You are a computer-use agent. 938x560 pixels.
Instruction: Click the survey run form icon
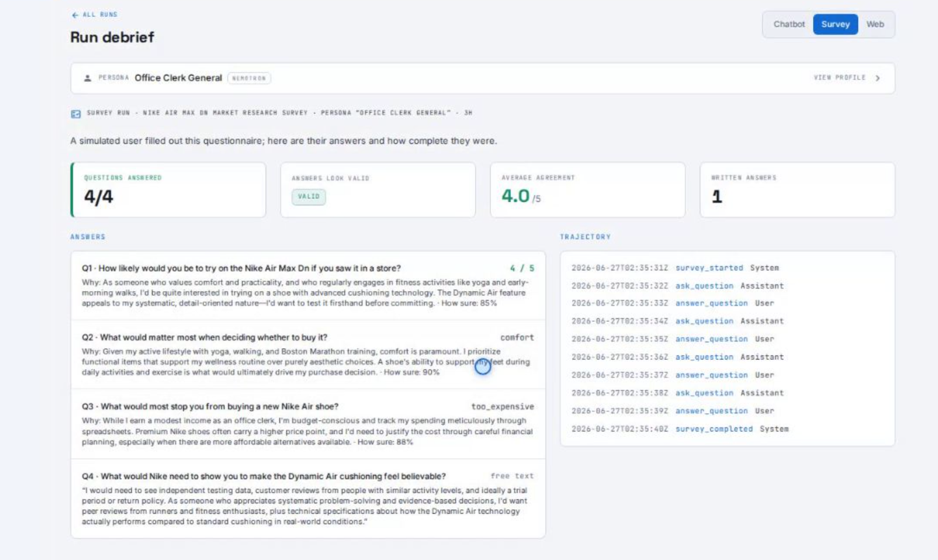click(x=75, y=114)
